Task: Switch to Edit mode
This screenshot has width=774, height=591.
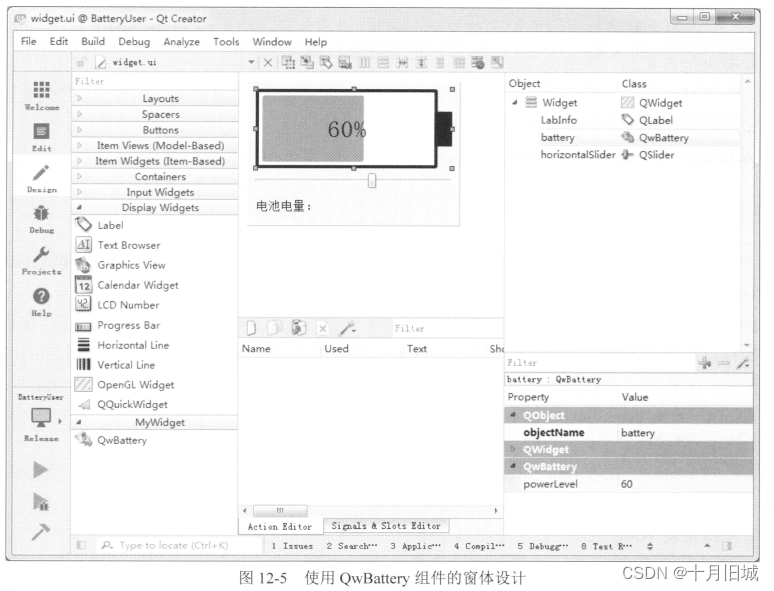Action: click(x=41, y=137)
